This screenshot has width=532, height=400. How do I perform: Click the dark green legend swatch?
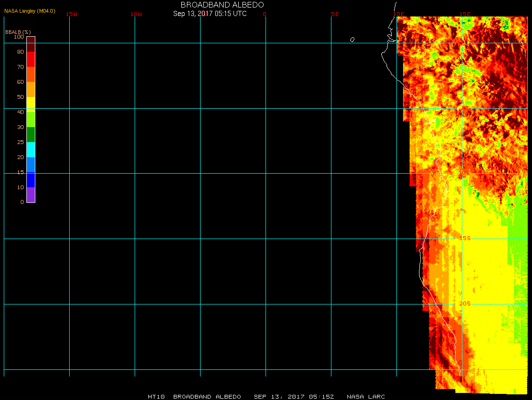[x=31, y=135]
